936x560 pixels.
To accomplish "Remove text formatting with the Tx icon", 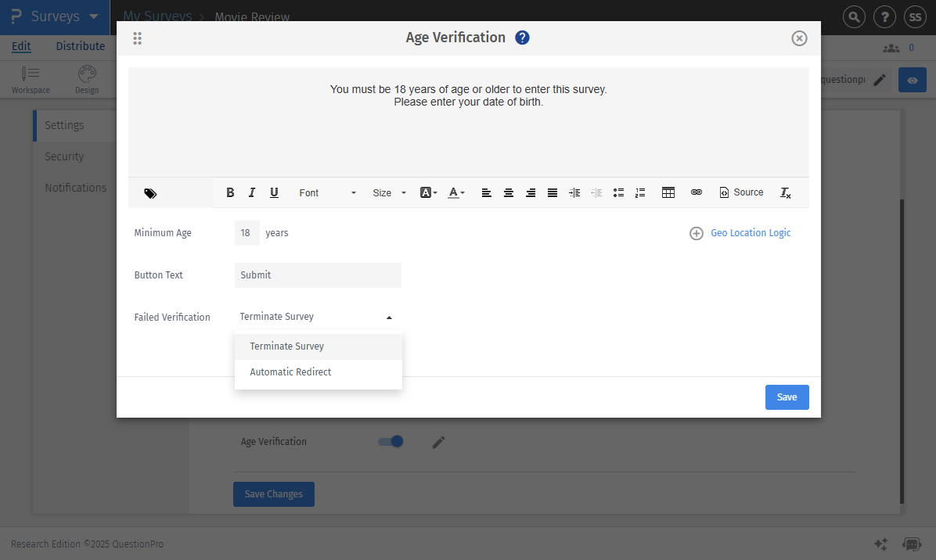I will (785, 192).
